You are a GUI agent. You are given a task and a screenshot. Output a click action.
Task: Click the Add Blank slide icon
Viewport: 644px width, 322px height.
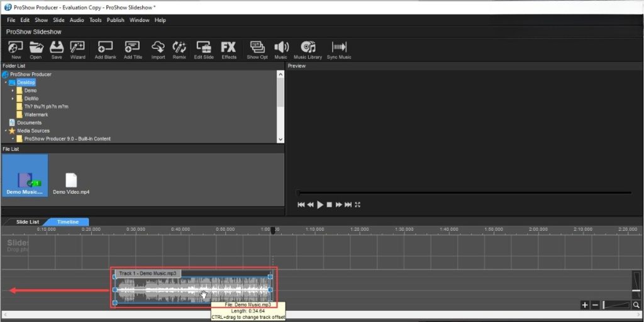click(106, 50)
